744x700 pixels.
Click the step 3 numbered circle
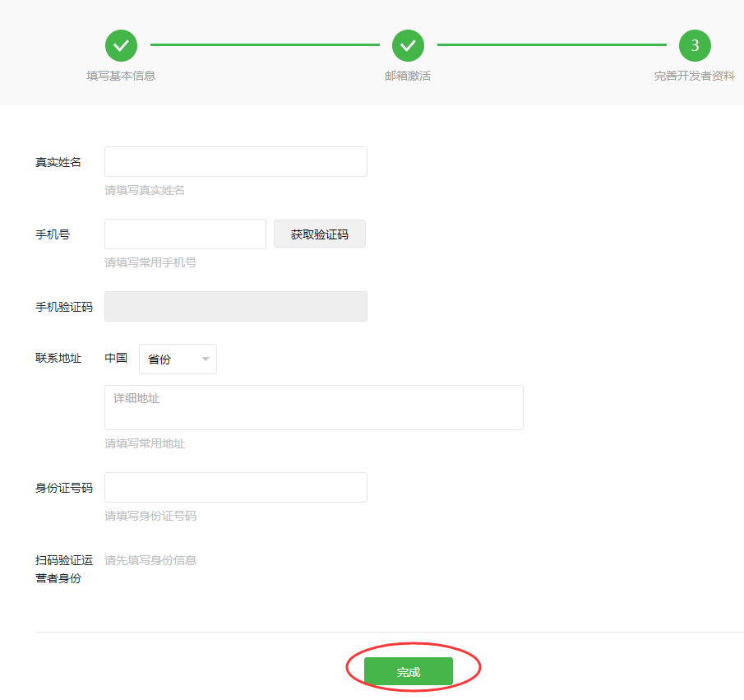(x=695, y=45)
